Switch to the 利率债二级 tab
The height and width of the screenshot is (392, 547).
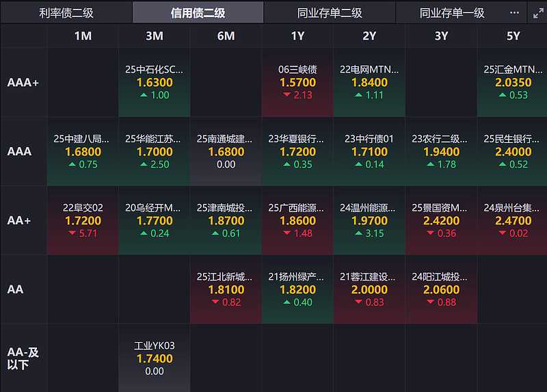(66, 13)
